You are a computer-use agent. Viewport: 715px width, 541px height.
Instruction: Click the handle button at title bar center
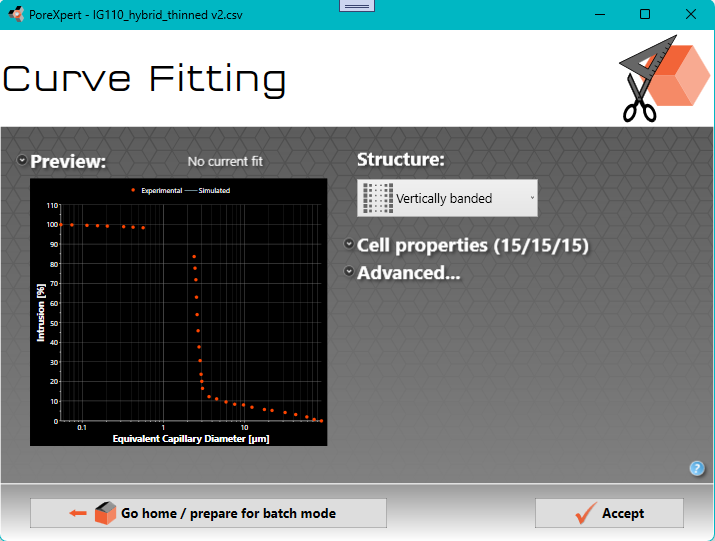coord(357,6)
